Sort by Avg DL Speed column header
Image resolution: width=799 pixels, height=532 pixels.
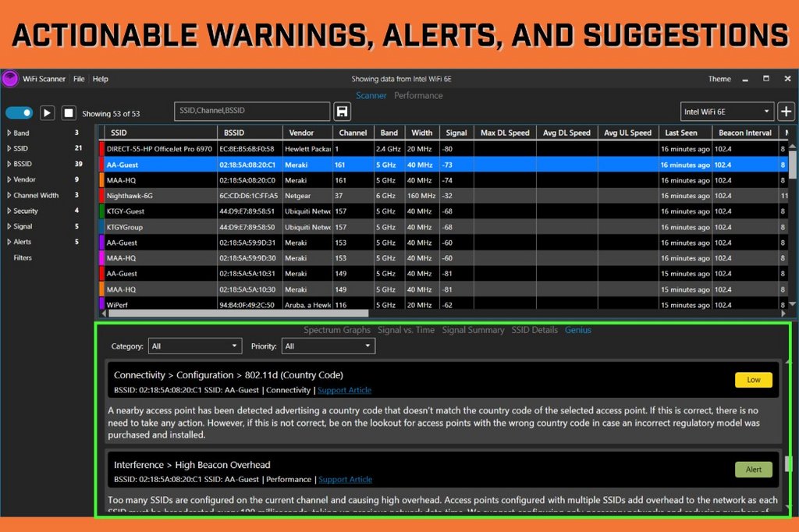pyautogui.click(x=566, y=133)
